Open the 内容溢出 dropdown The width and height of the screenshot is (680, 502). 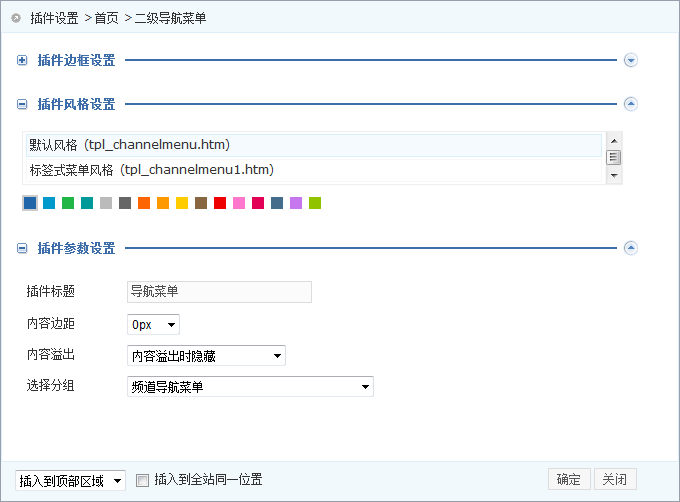tap(206, 356)
